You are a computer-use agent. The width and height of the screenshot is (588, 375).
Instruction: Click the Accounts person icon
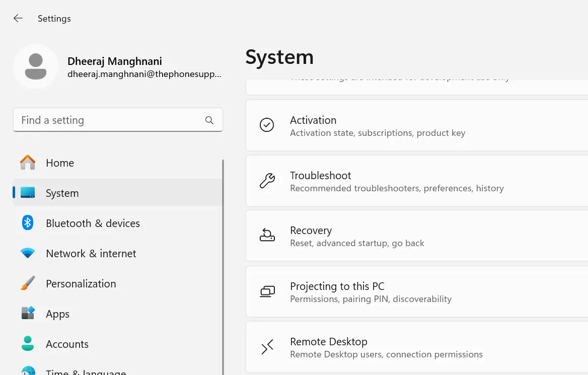coord(28,344)
